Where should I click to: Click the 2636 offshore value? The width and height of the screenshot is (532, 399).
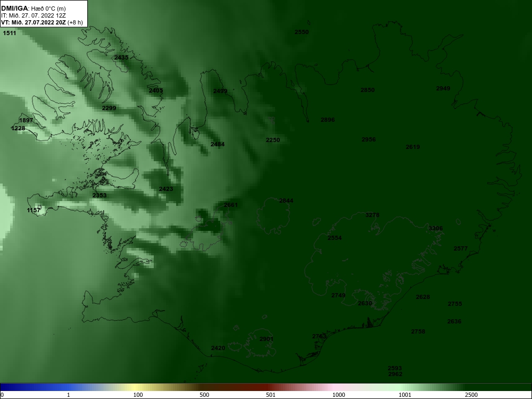454,322
